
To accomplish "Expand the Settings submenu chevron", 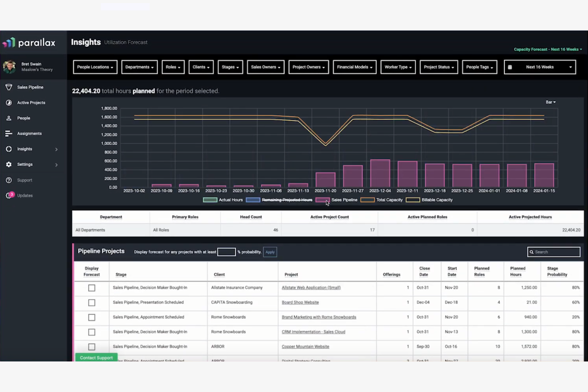I will point(56,165).
